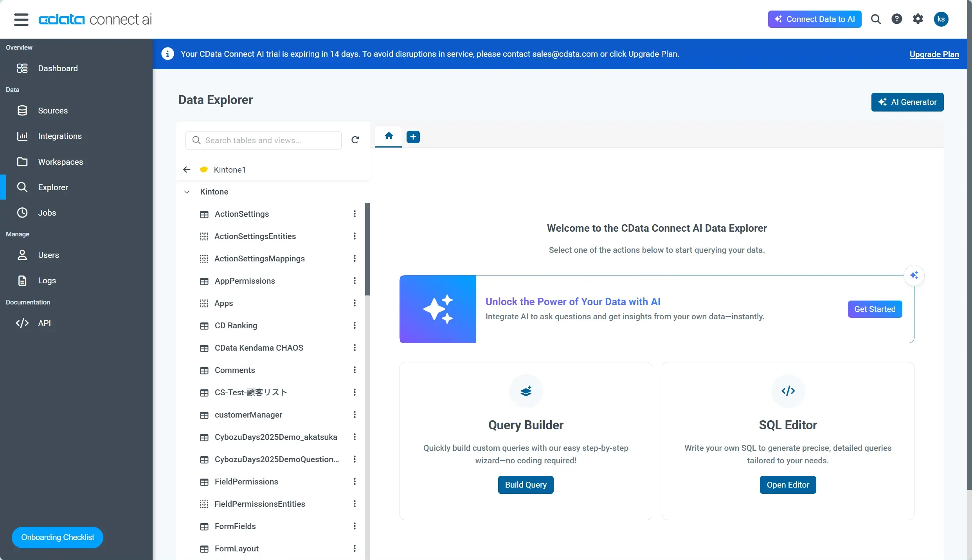Viewport: 972px width, 560px height.
Task: Open the help question mark icon
Action: (x=896, y=19)
